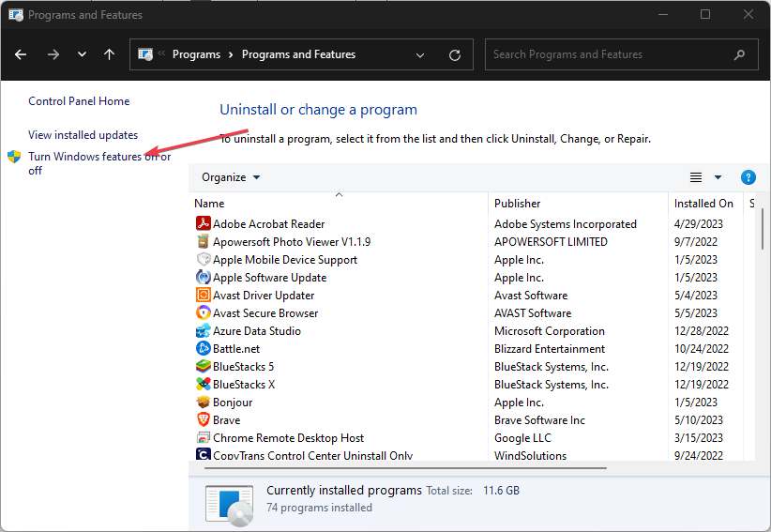Click the Back navigation arrow

(x=21, y=54)
